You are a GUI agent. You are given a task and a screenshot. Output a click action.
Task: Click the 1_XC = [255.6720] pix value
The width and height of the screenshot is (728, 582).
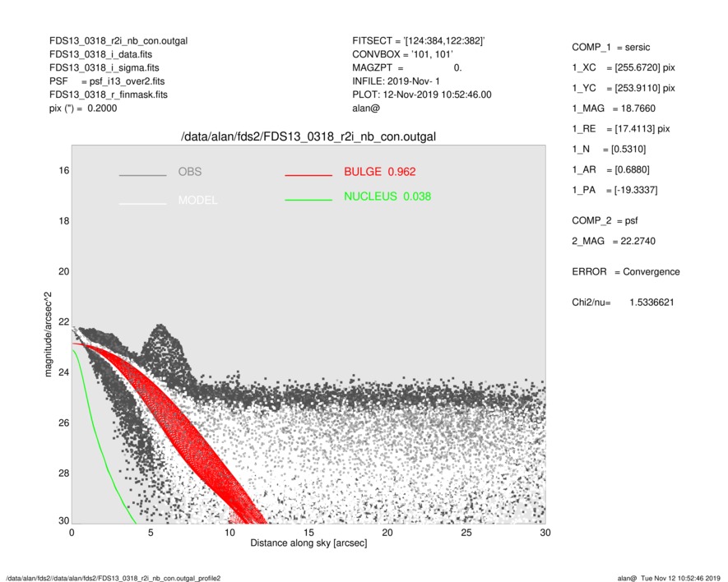(624, 67)
